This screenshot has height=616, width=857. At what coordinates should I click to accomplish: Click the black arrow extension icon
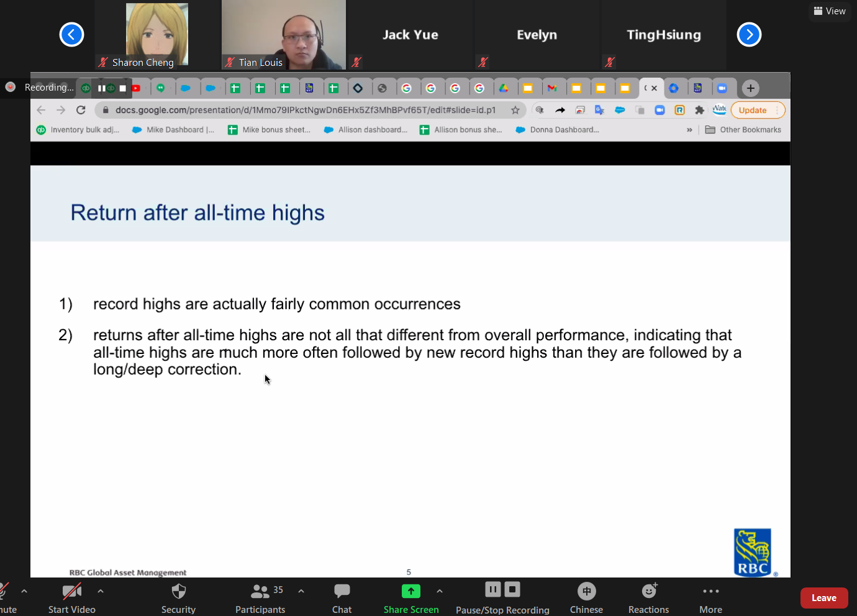[x=560, y=110]
